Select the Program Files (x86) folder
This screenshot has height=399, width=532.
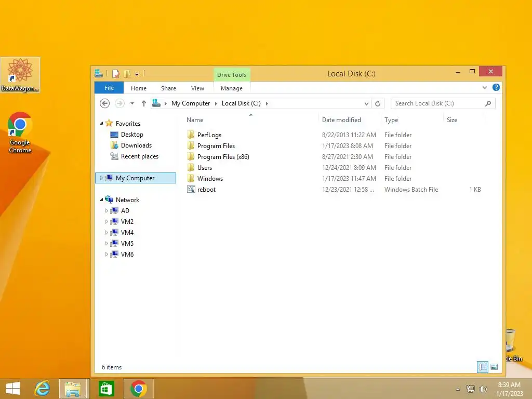[223, 156]
